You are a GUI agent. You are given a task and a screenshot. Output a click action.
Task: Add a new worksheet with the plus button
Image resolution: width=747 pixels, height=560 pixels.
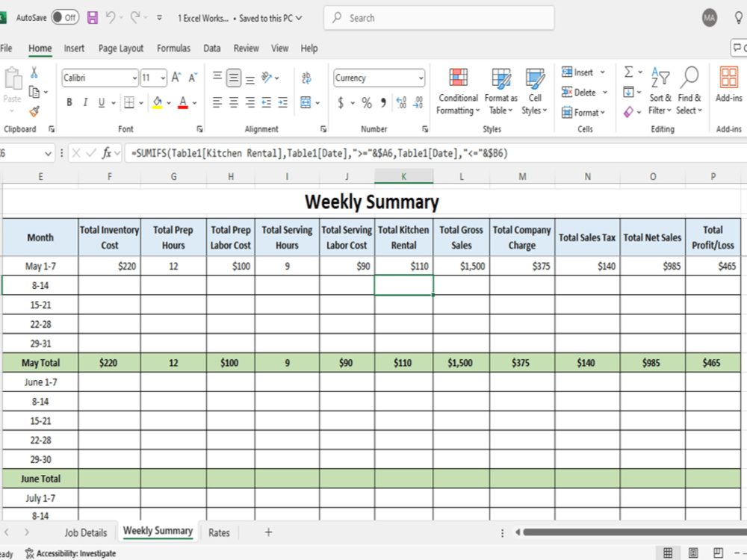pyautogui.click(x=267, y=532)
